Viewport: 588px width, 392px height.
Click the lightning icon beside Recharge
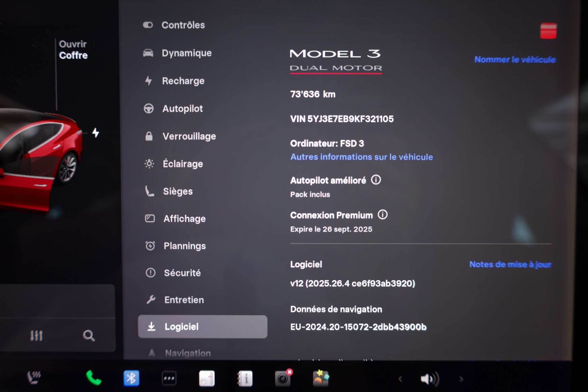pyautogui.click(x=148, y=81)
